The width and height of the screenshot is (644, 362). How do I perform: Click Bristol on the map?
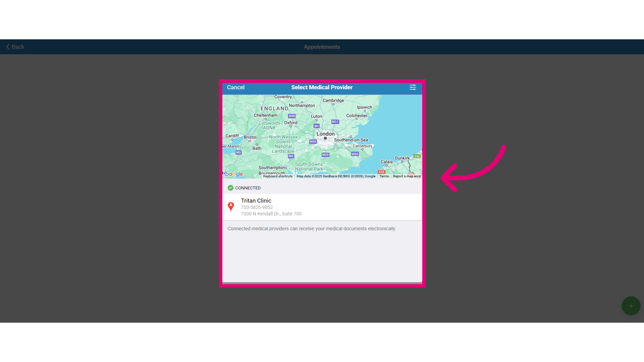[x=250, y=137]
